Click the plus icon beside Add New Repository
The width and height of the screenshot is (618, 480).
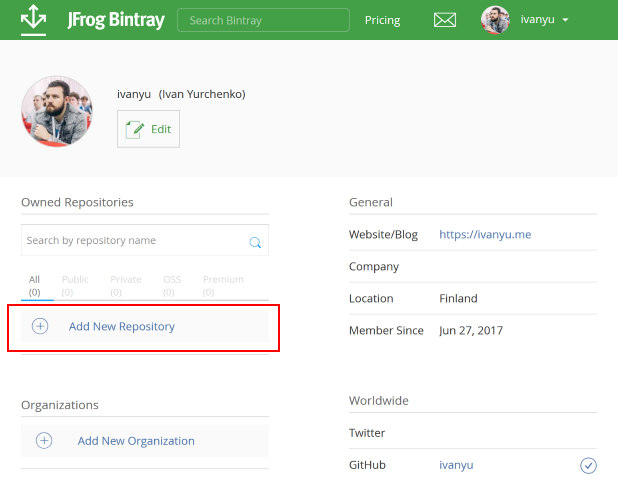point(40,326)
